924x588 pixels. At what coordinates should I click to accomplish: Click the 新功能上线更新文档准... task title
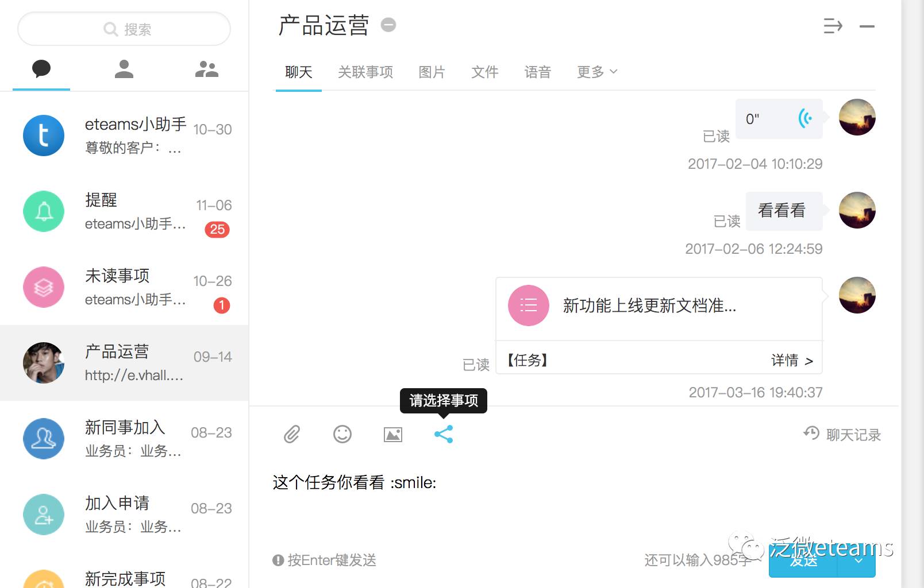[649, 305]
